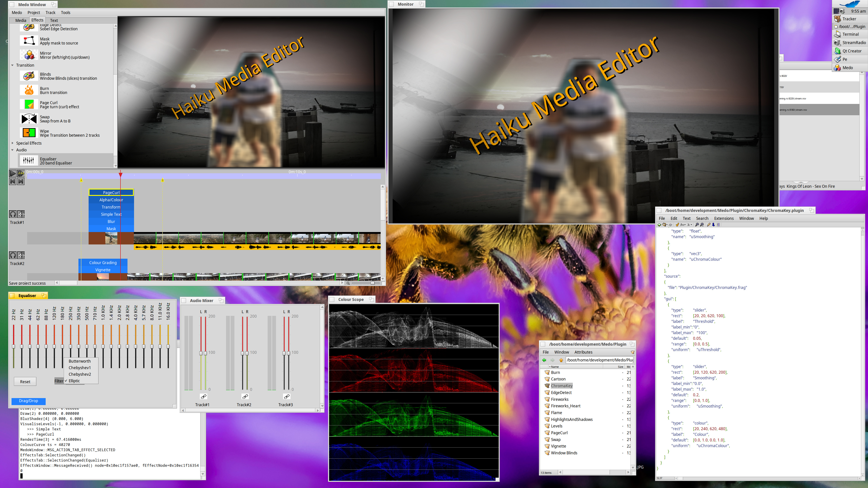Viewport: 868px width, 488px height.
Task: Click the back arrow in Plugin folder window
Action: click(544, 360)
